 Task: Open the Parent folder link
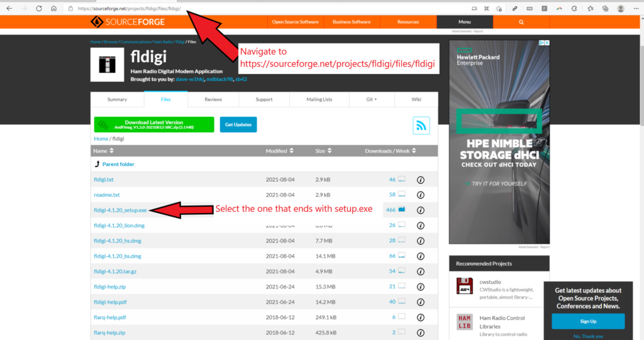click(x=118, y=164)
